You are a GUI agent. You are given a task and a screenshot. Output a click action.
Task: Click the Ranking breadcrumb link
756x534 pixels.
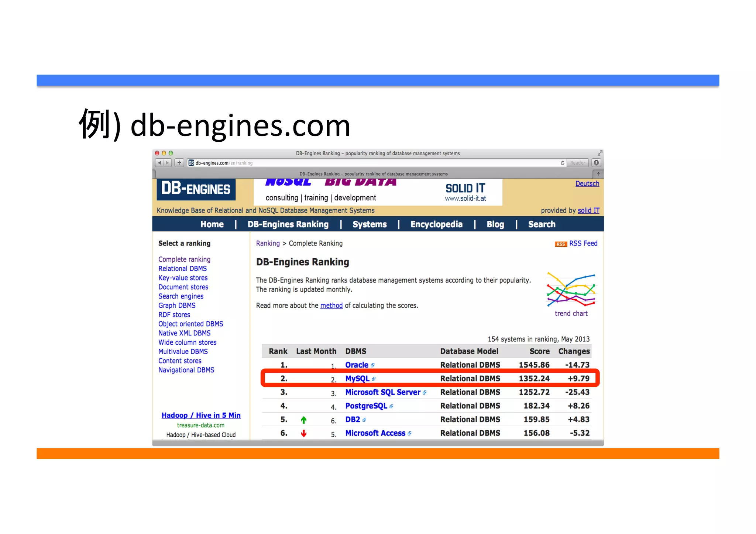pos(268,243)
